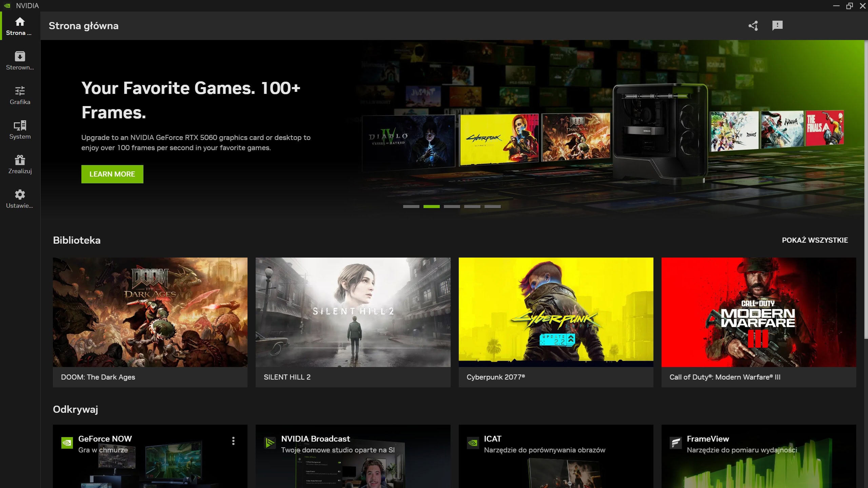This screenshot has height=488, width=868.
Task: Open the SILENT HILL 2 game tile
Action: point(353,322)
